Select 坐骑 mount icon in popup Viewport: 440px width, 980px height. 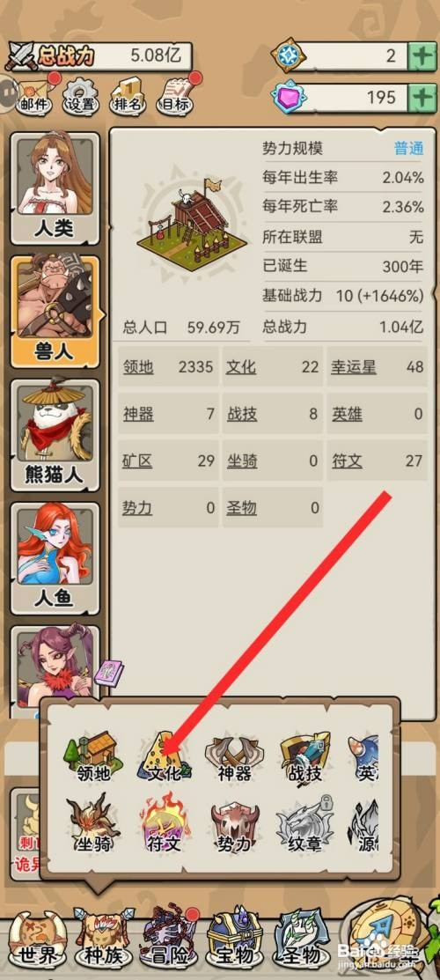94,824
